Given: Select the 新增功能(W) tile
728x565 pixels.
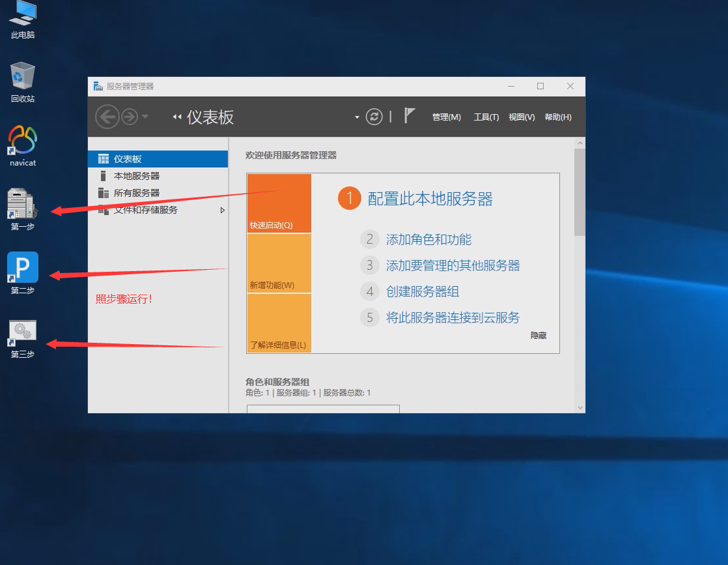Looking at the screenshot, I should pos(279,264).
